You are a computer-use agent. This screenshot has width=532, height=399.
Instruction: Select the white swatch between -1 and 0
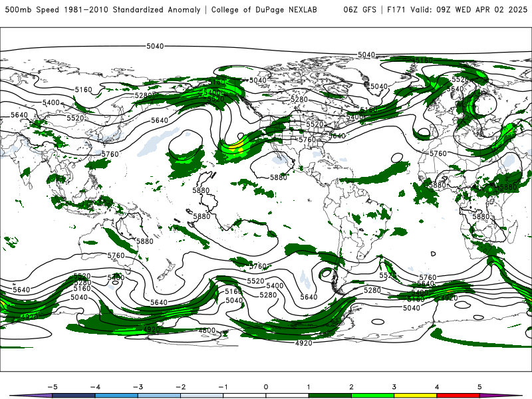(x=245, y=396)
